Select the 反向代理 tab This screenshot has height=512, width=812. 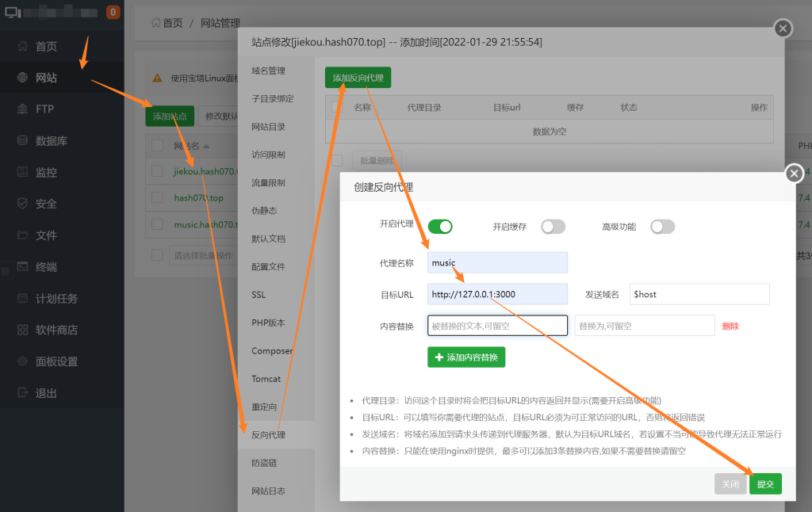click(276, 435)
